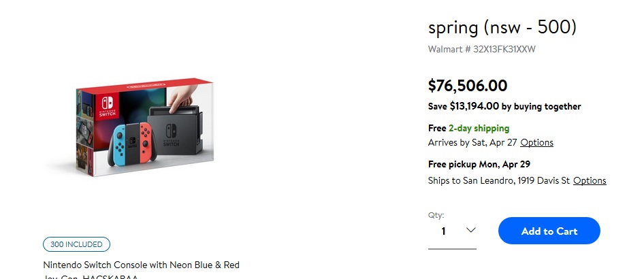Open shipping Options link beside Apr 27

click(x=537, y=143)
